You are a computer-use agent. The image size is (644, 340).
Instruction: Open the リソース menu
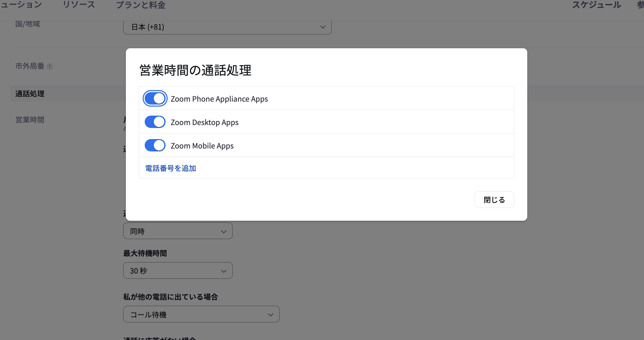click(x=79, y=5)
